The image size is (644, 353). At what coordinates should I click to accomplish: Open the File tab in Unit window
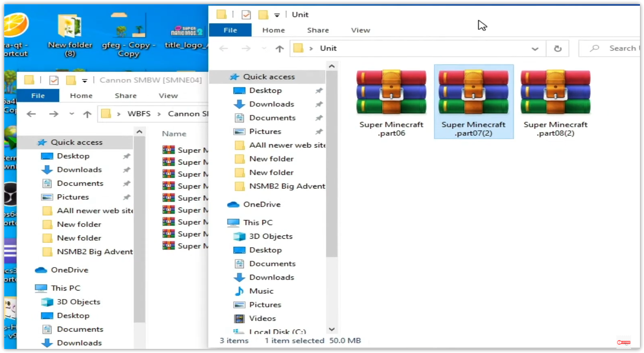(x=230, y=30)
